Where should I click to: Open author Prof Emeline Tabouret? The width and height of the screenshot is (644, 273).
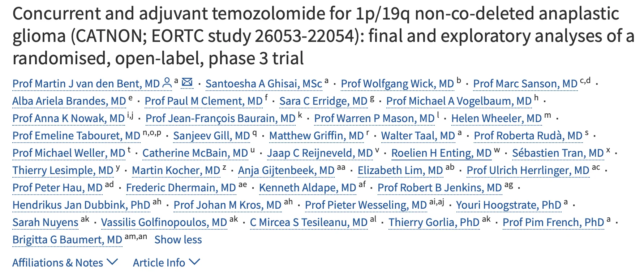click(x=76, y=136)
